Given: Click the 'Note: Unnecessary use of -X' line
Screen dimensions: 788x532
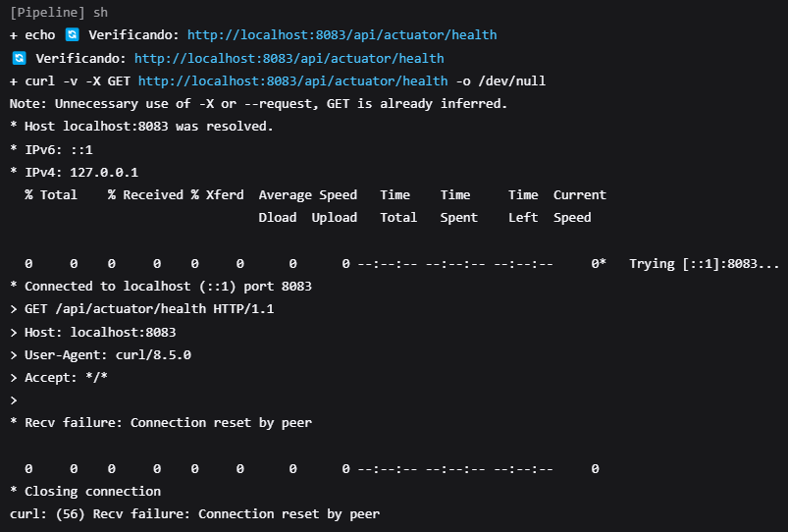Looking at the screenshot, I should point(258,104).
